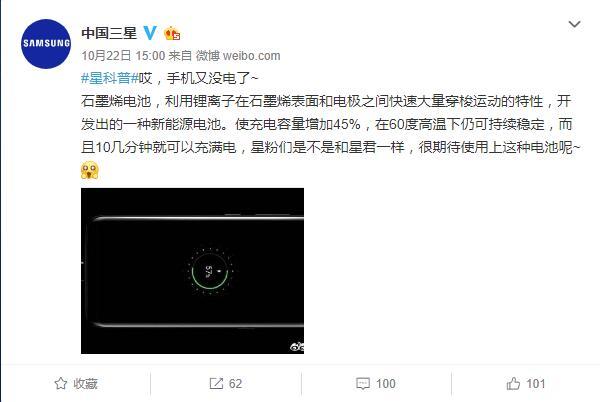Open reposts count 62

tap(235, 384)
